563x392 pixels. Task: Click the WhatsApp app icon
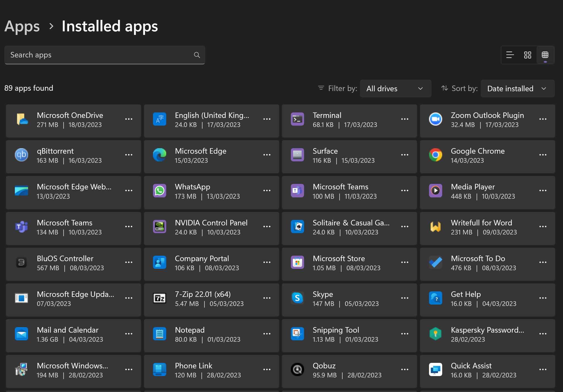click(x=160, y=191)
